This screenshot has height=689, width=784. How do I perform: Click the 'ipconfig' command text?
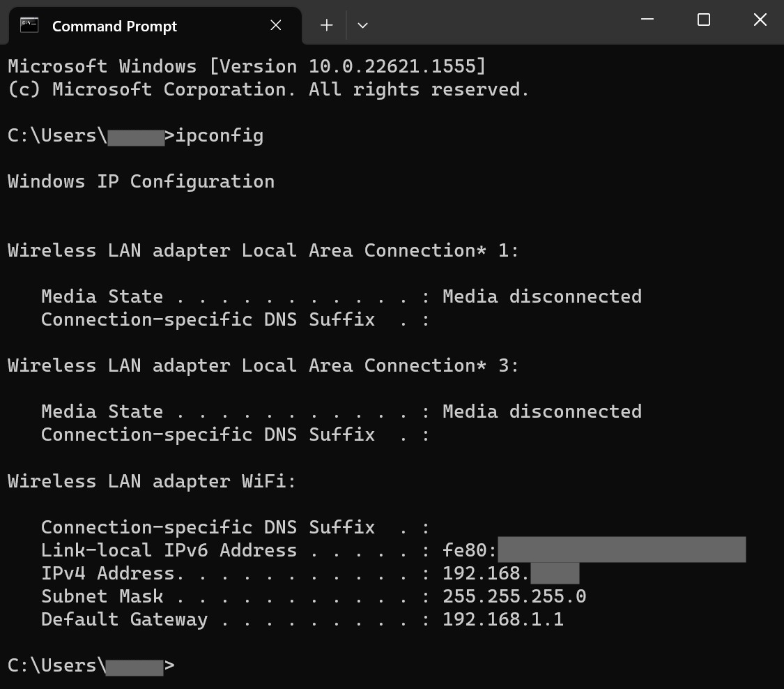tap(220, 135)
